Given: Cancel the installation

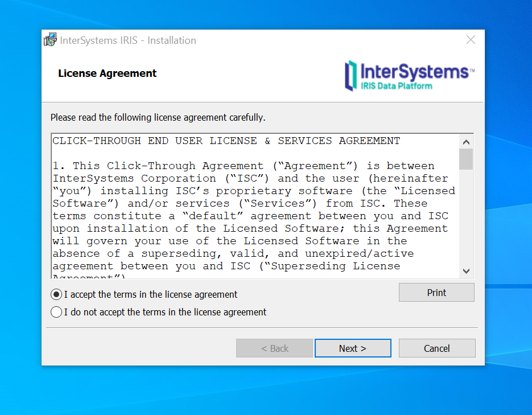Looking at the screenshot, I should coord(436,348).
